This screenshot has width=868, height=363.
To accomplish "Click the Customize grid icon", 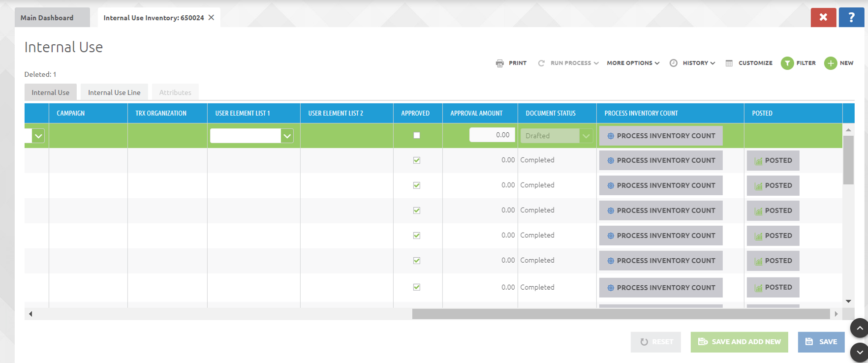I will pos(729,63).
